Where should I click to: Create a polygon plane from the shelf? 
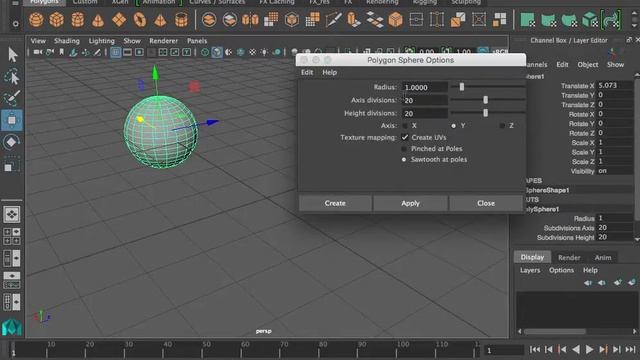tap(119, 20)
